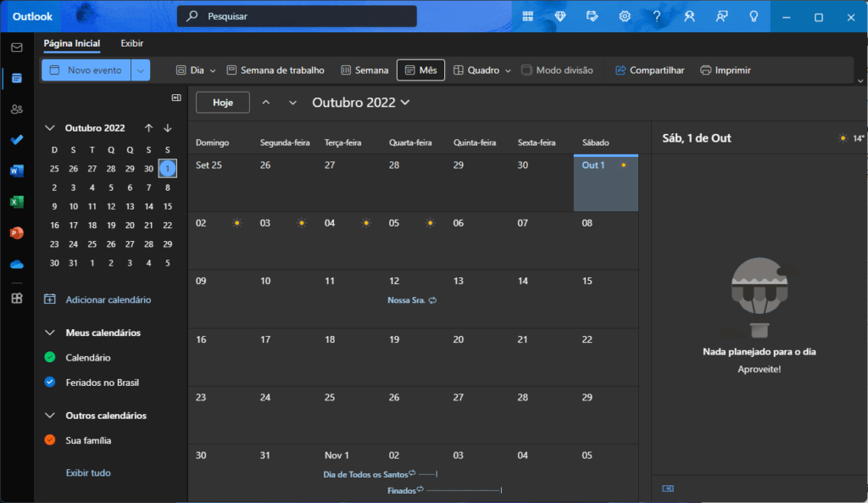This screenshot has width=868, height=503.
Task: Select the Semana view
Action: tap(364, 70)
